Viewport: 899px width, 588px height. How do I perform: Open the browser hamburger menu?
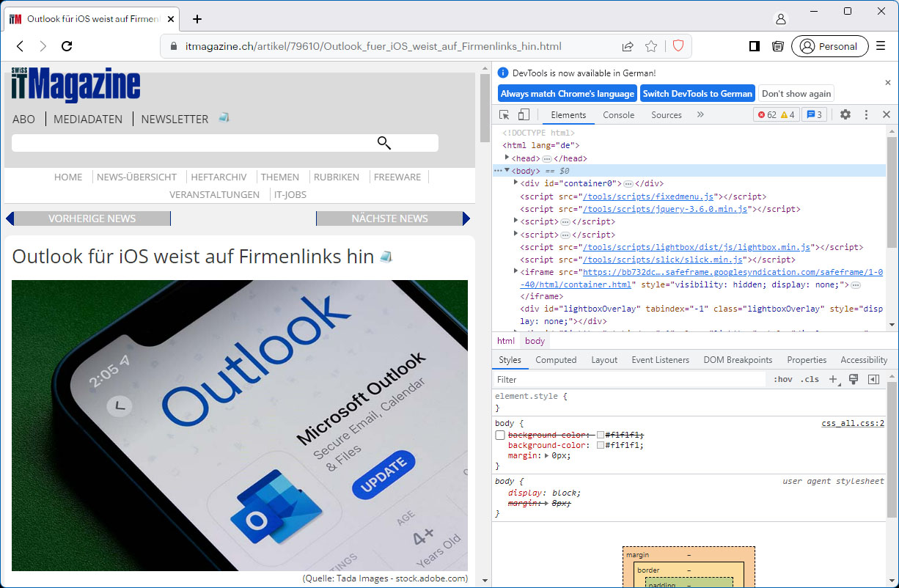[x=881, y=46]
